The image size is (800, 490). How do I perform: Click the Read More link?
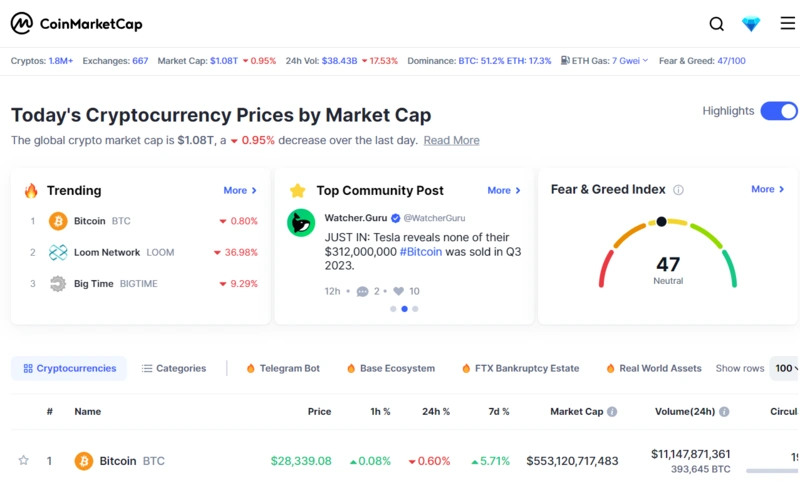pyautogui.click(x=451, y=140)
